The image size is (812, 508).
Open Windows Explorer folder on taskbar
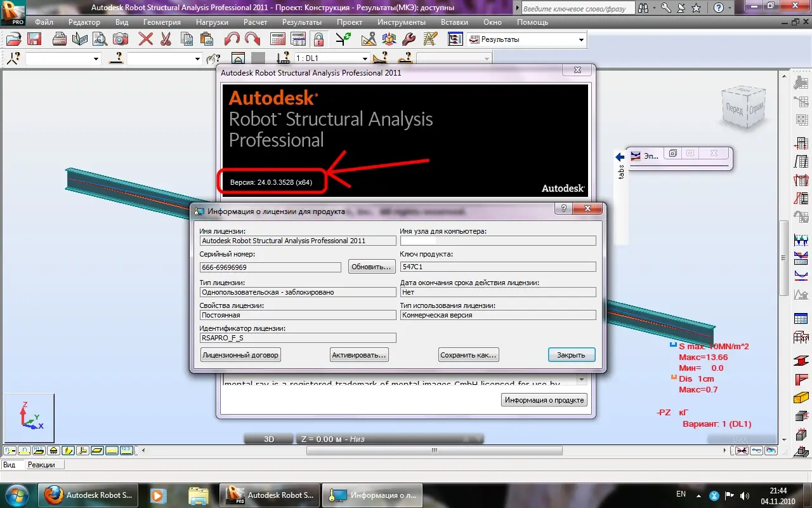(199, 495)
